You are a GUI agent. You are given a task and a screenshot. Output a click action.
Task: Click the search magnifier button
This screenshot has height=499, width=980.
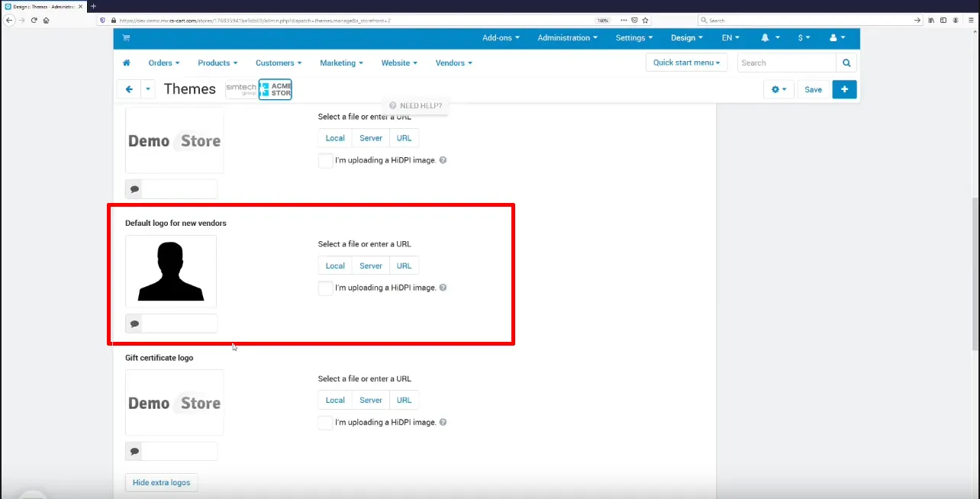coord(846,63)
